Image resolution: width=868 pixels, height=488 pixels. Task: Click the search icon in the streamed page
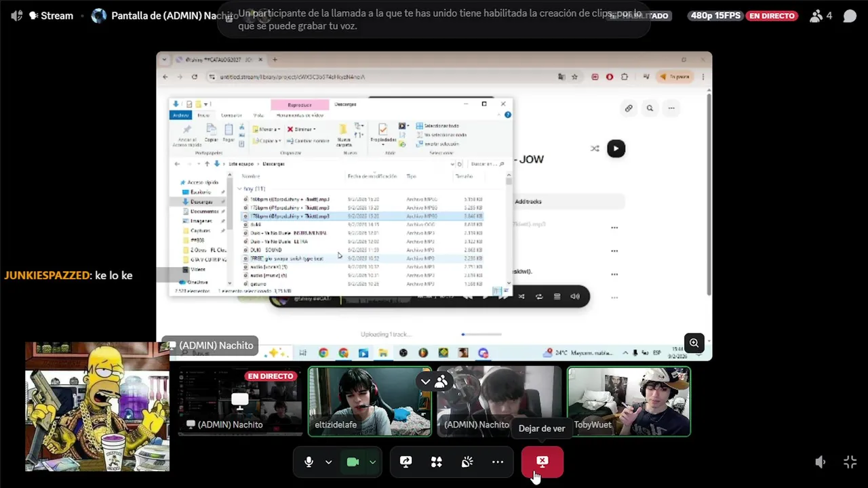coord(650,108)
